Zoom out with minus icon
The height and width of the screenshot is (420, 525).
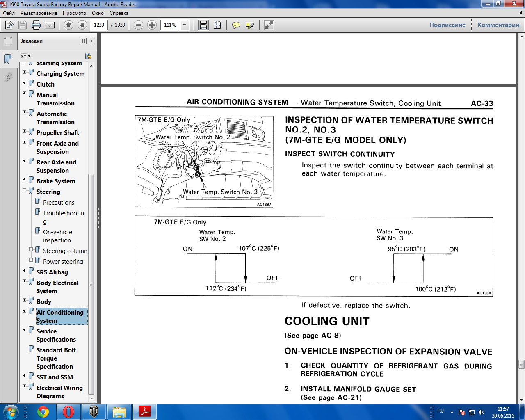pyautogui.click(x=139, y=25)
